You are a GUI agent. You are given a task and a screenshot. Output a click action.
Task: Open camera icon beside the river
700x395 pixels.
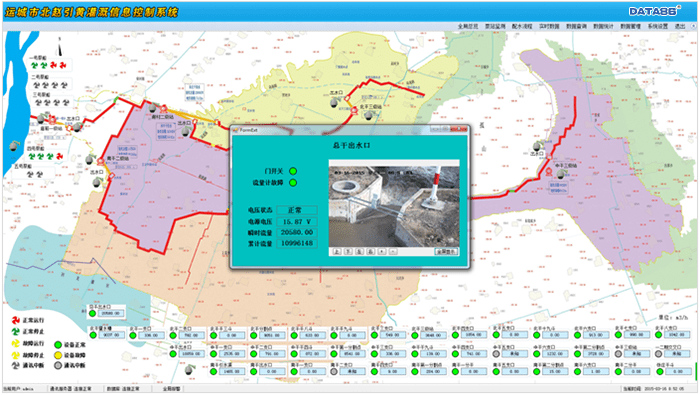coord(13,146)
